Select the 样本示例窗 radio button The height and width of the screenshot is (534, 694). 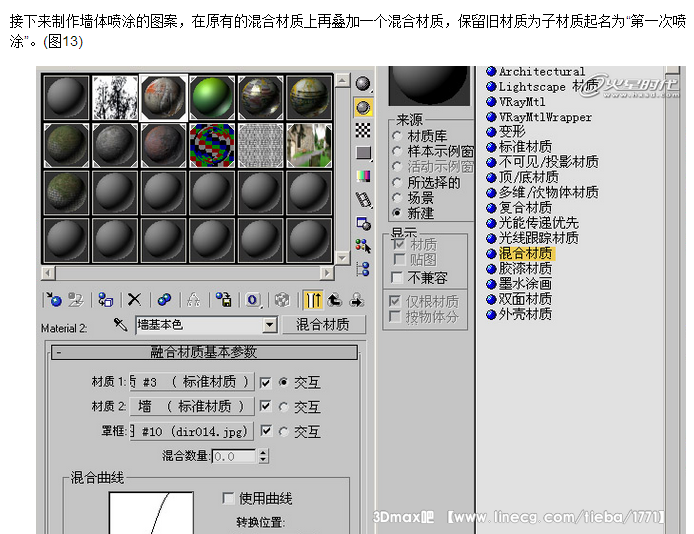pyautogui.click(x=397, y=151)
